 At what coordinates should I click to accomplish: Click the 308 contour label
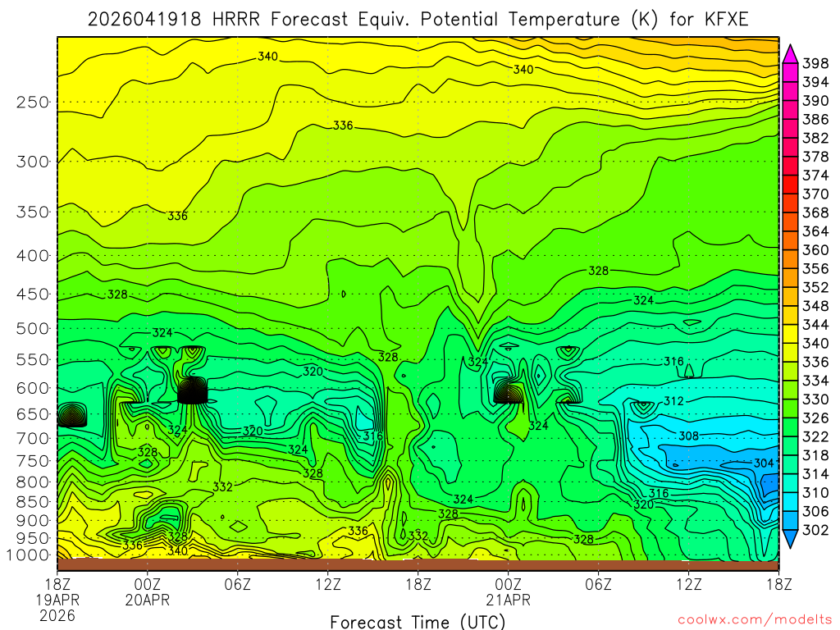point(688,436)
